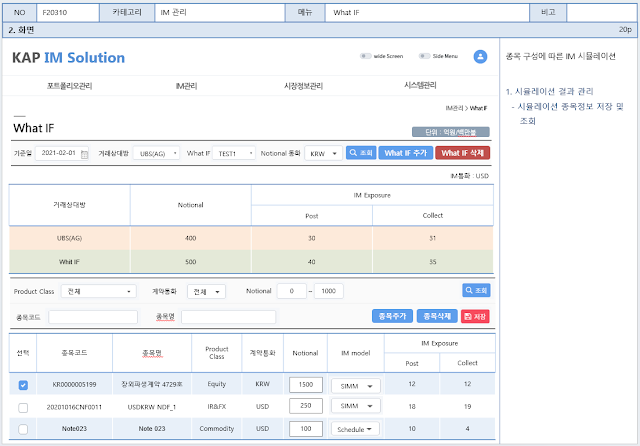Click the Notional maximum field showing 1000
This screenshot has width=640, height=446.
[x=329, y=291]
